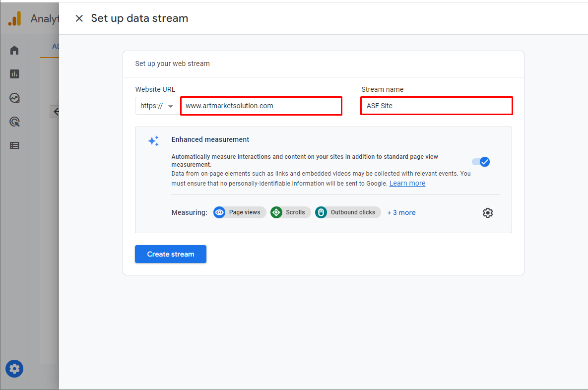Click the 'Set up data stream' title
Image resolution: width=588 pixels, height=390 pixels.
tap(139, 18)
